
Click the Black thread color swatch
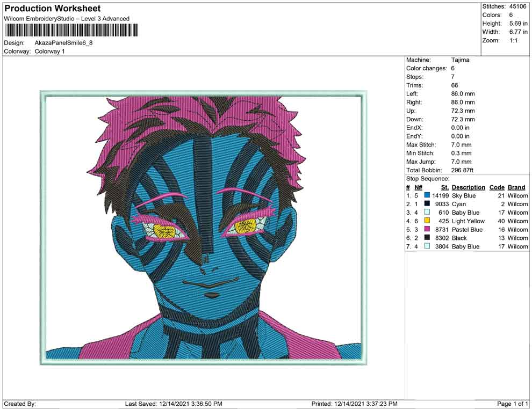pyautogui.click(x=427, y=238)
